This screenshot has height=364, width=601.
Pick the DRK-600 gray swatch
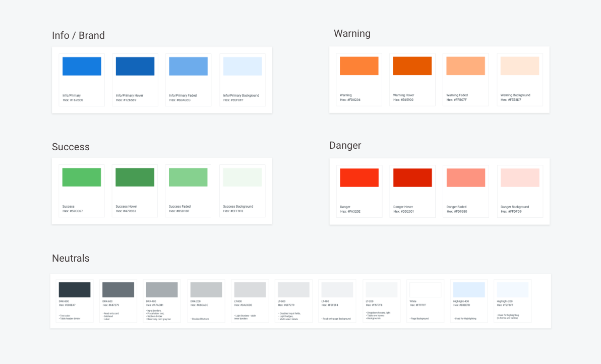point(118,290)
